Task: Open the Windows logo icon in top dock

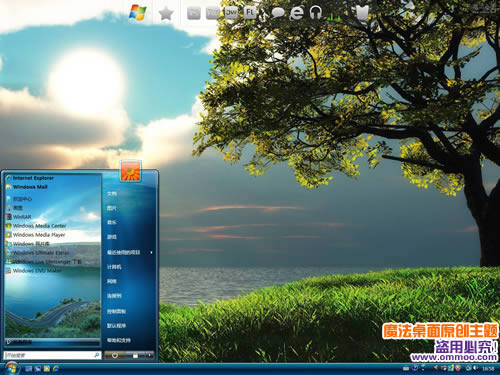Action: pos(138,13)
